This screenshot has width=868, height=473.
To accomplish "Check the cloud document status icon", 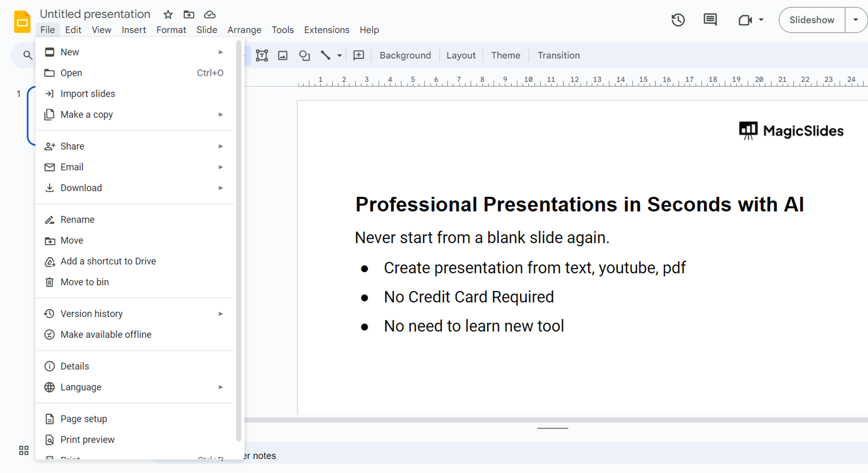I will coord(210,14).
